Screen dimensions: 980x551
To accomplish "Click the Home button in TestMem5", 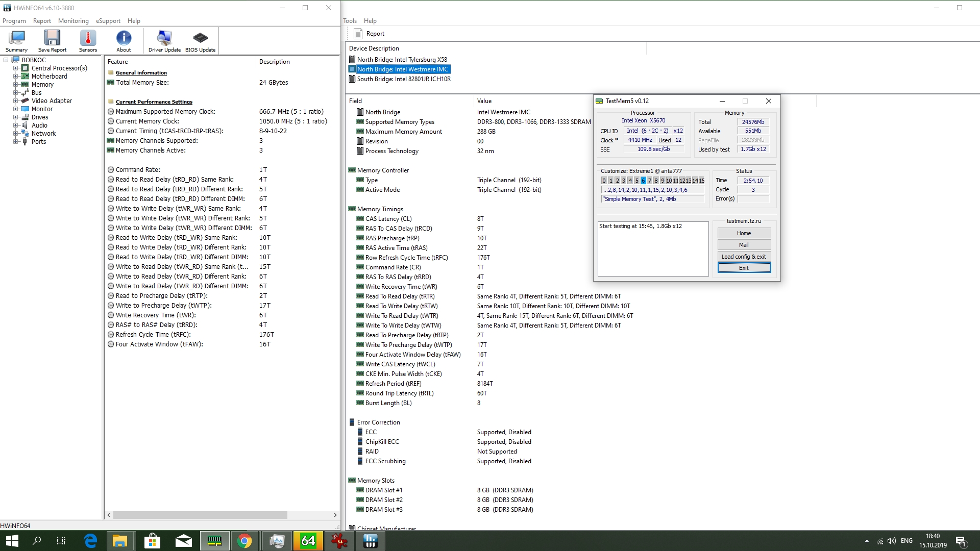I will click(x=744, y=233).
